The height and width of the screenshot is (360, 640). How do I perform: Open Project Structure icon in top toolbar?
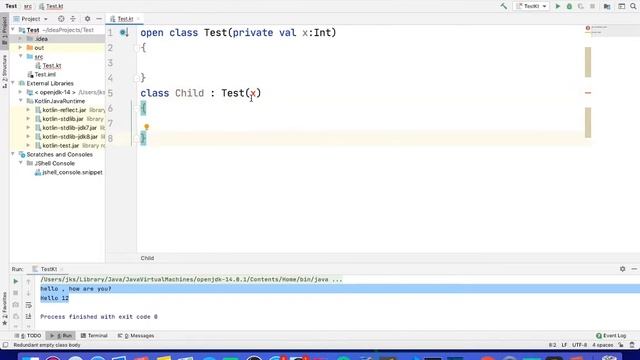tap(607, 6)
